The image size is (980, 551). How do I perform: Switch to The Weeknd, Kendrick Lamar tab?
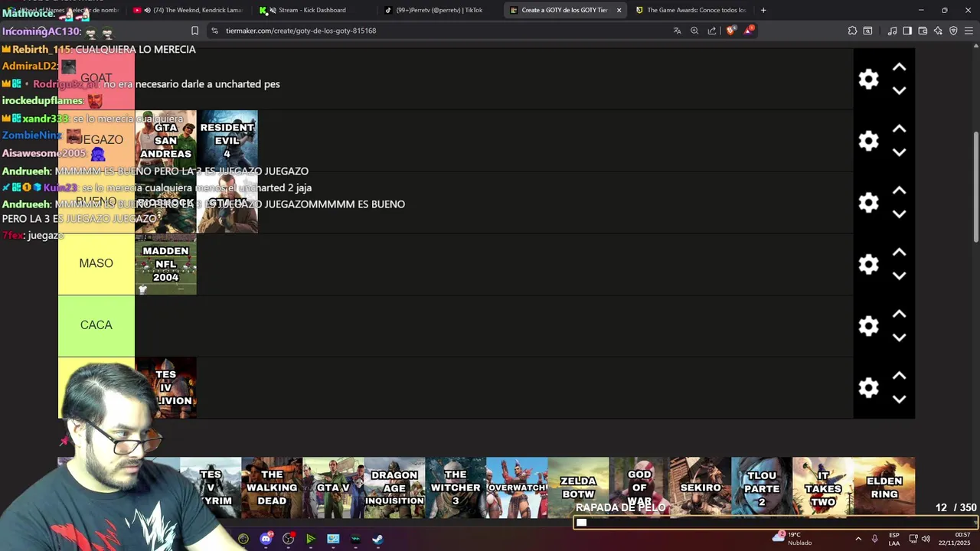pyautogui.click(x=188, y=10)
